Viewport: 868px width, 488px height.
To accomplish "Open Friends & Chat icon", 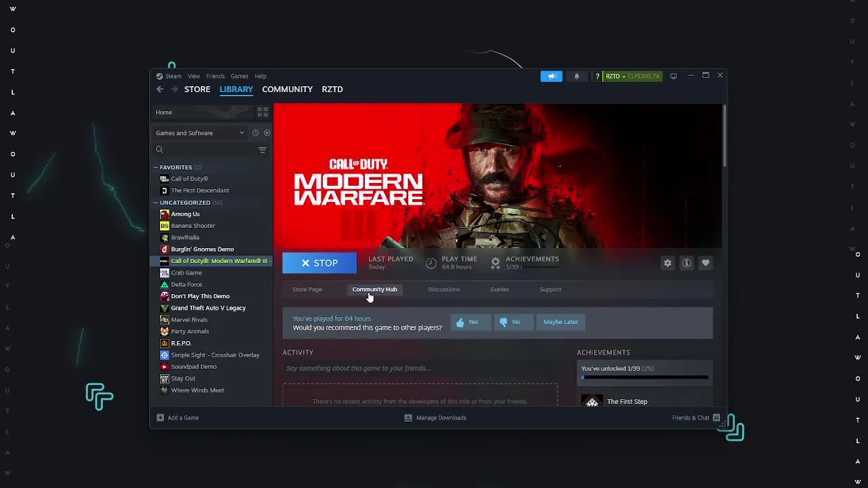I will click(716, 418).
